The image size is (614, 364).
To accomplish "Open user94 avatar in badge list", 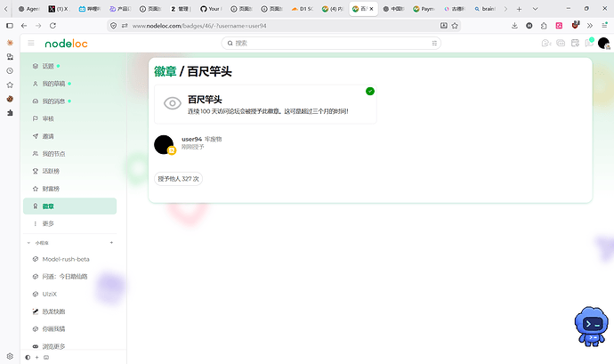I will [164, 144].
